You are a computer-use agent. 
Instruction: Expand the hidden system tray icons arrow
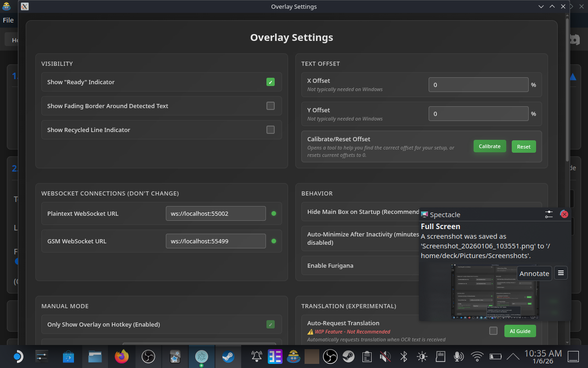[513, 356]
